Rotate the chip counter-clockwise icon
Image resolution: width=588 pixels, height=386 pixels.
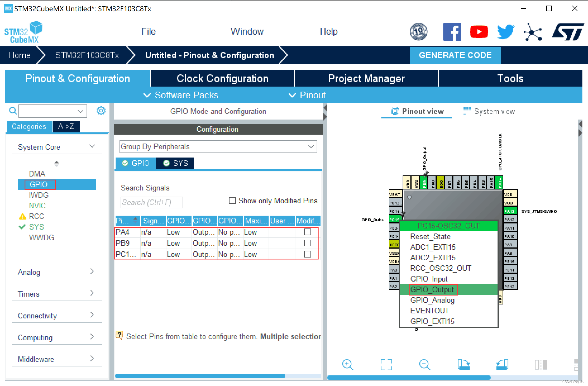(502, 364)
